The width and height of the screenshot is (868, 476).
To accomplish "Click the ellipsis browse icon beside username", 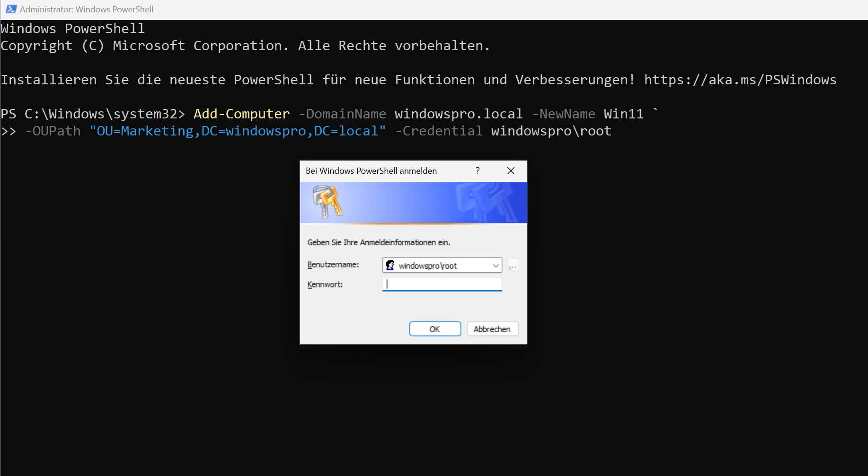I will [x=513, y=265].
